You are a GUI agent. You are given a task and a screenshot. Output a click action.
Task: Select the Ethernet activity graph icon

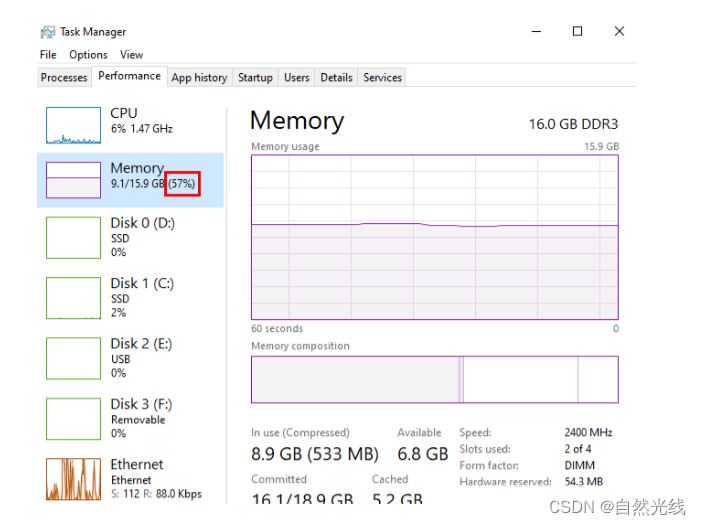point(73,479)
